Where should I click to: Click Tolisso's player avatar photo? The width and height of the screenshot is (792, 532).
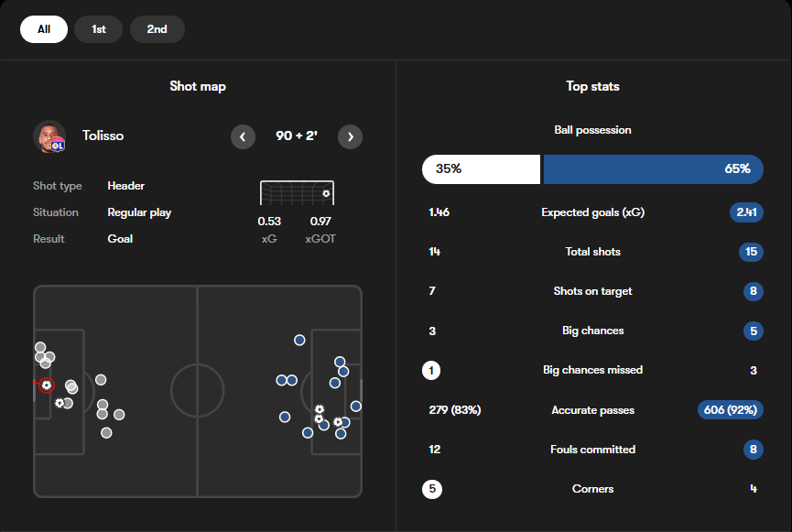point(49,136)
